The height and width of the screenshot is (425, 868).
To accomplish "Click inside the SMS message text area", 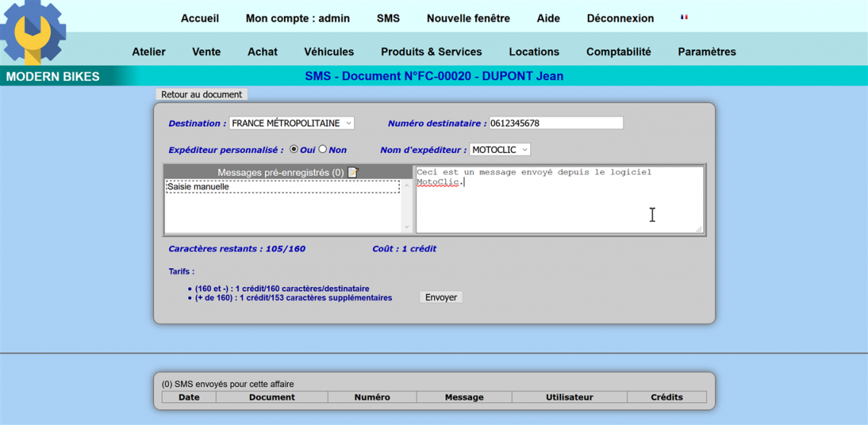I will pyautogui.click(x=558, y=206).
